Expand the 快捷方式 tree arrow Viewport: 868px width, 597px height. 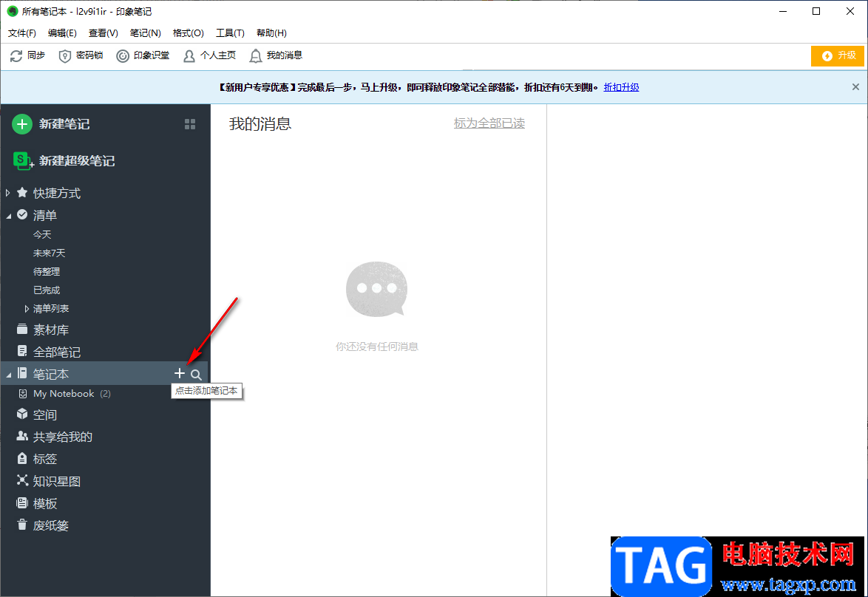tap(7, 193)
